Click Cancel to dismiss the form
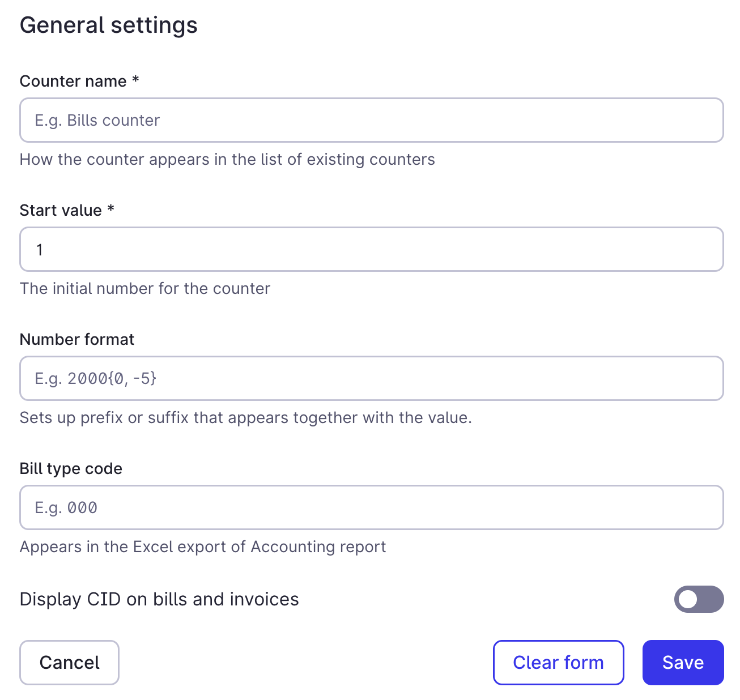 (x=69, y=662)
